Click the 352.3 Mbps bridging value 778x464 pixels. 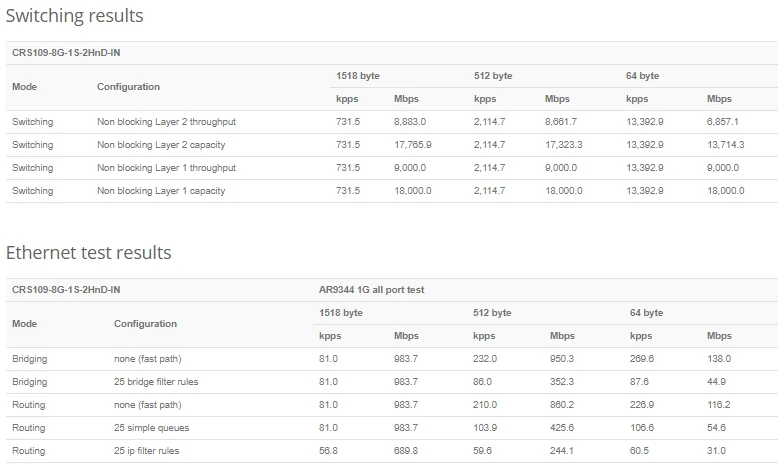click(x=562, y=382)
